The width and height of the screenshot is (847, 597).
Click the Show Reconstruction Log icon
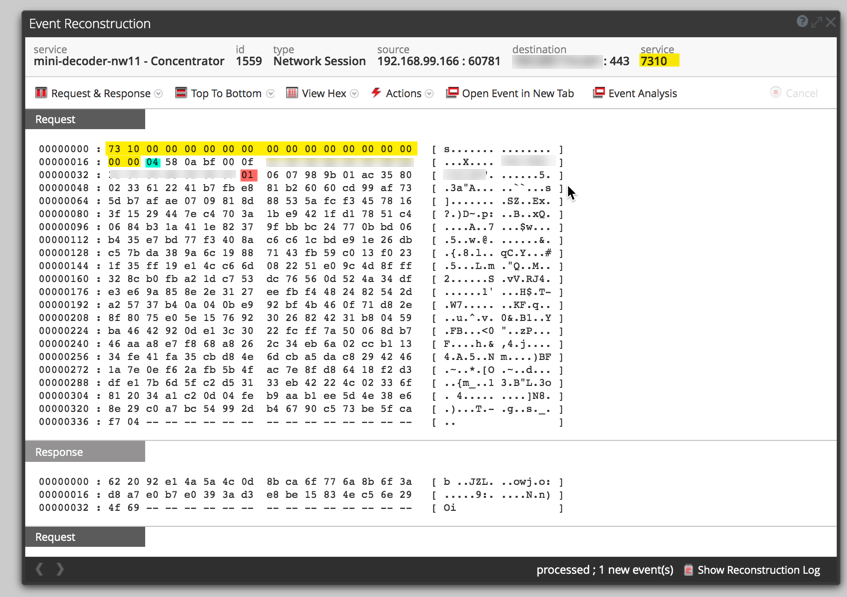688,570
